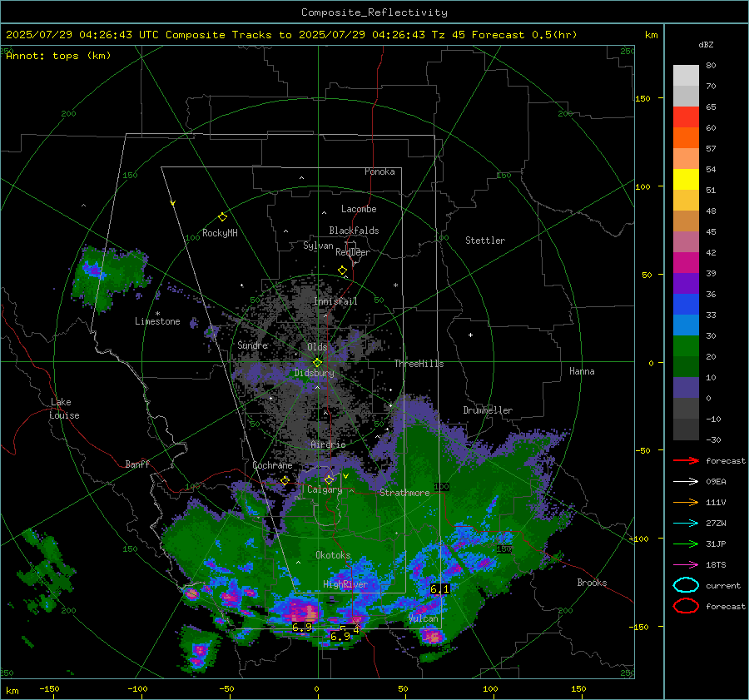
Task: Click the bright green swatch below 30
Action: click(686, 346)
